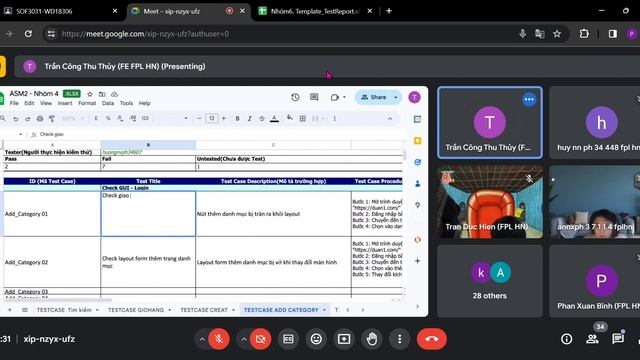Click the Present now screen share icon
Screen dimensions: 640x360
(x=344, y=339)
